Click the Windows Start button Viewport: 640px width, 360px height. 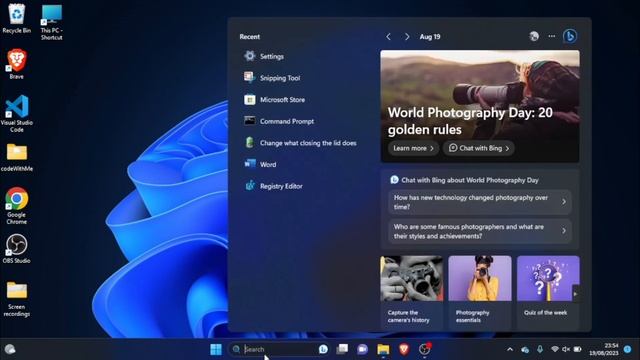(x=216, y=349)
